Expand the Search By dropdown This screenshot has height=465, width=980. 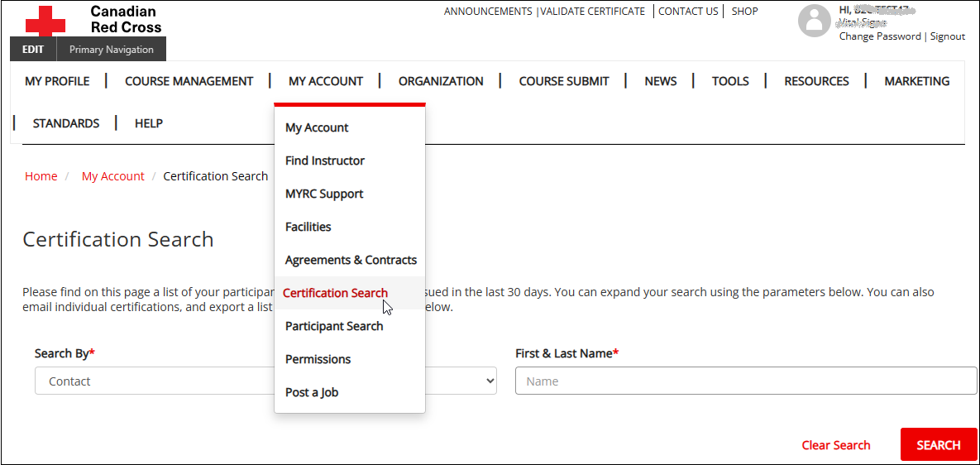pos(265,381)
